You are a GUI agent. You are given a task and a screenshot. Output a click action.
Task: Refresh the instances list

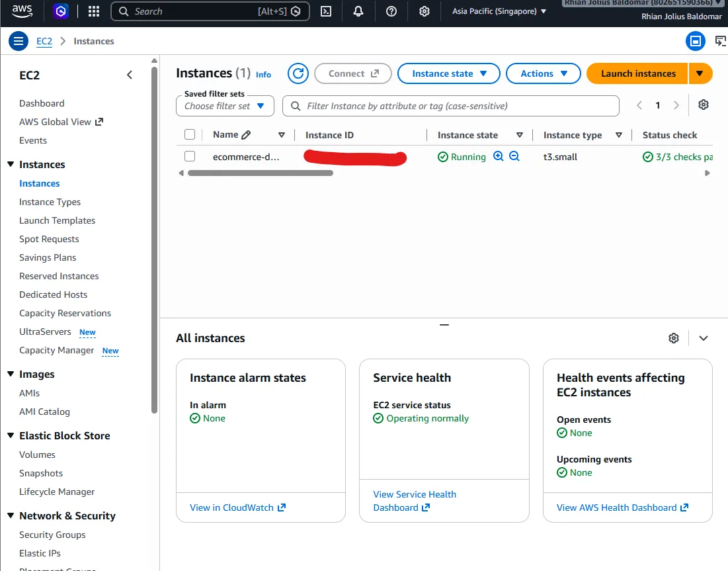tap(298, 73)
